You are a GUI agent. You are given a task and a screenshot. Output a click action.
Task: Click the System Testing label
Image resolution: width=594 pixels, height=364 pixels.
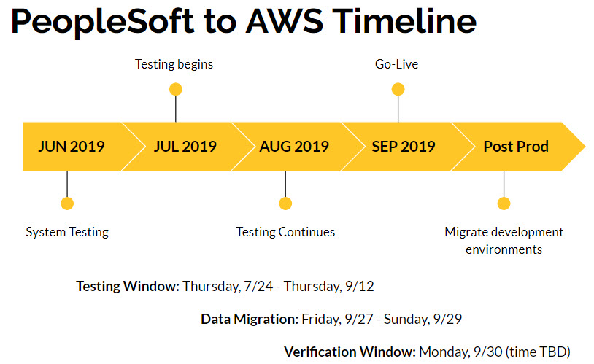(67, 232)
